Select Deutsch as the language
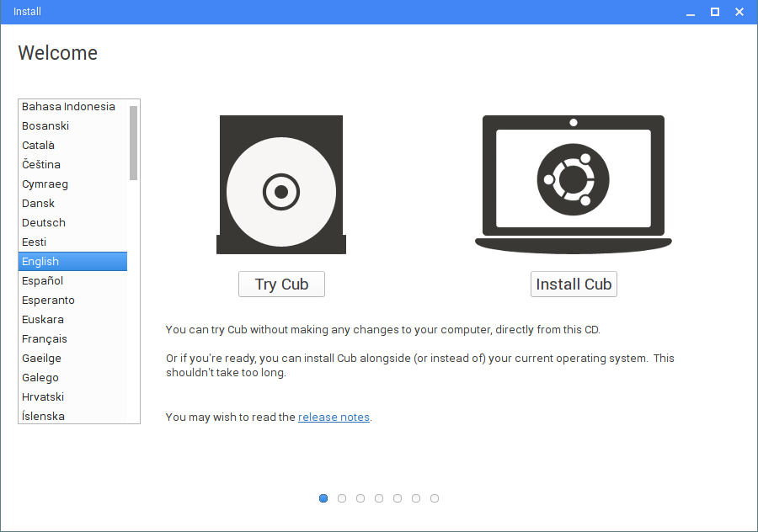The image size is (758, 532). coord(72,222)
